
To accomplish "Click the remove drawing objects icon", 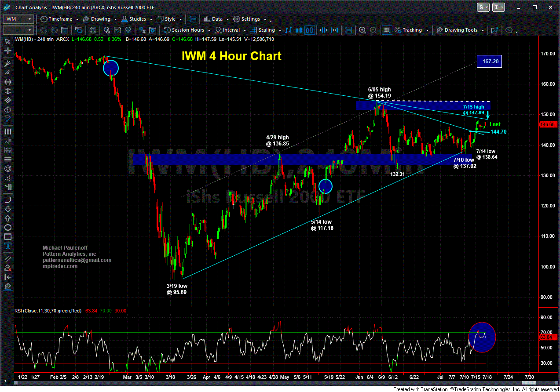I will click(x=8, y=268).
